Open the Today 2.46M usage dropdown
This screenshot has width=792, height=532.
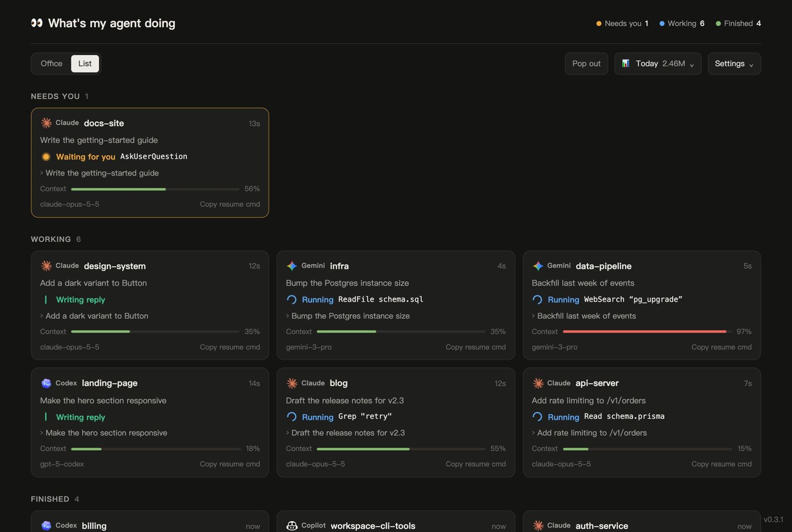click(658, 63)
